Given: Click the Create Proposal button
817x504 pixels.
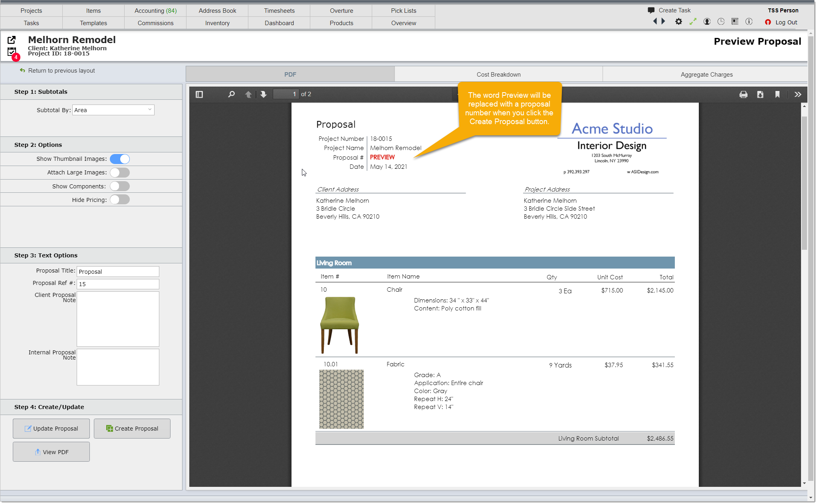Looking at the screenshot, I should point(132,428).
